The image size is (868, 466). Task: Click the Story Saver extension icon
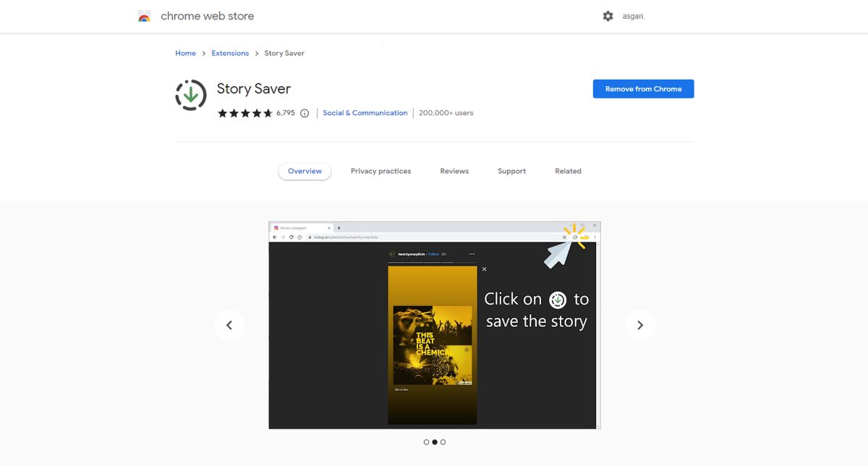coord(191,96)
